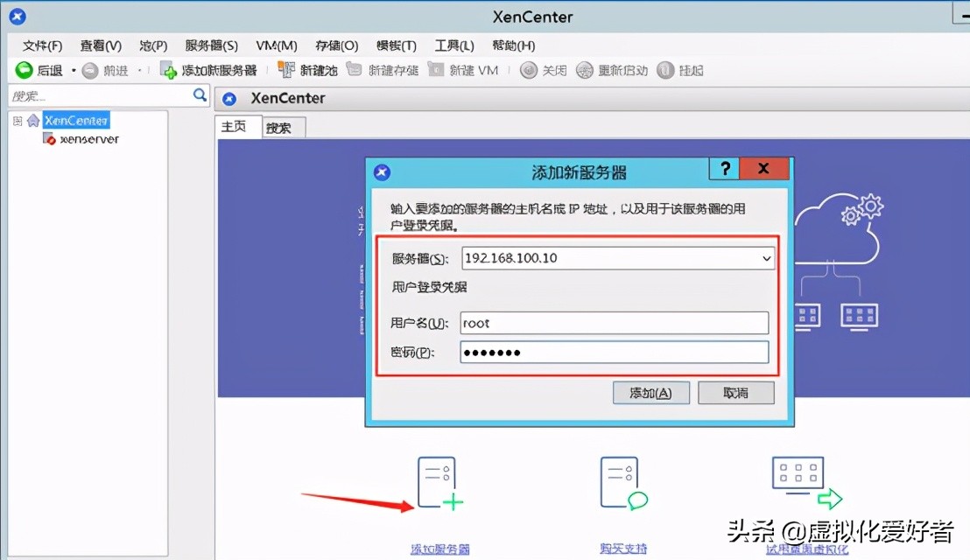Select the xenserver entry in tree
This screenshot has height=560, width=970.
[89, 140]
